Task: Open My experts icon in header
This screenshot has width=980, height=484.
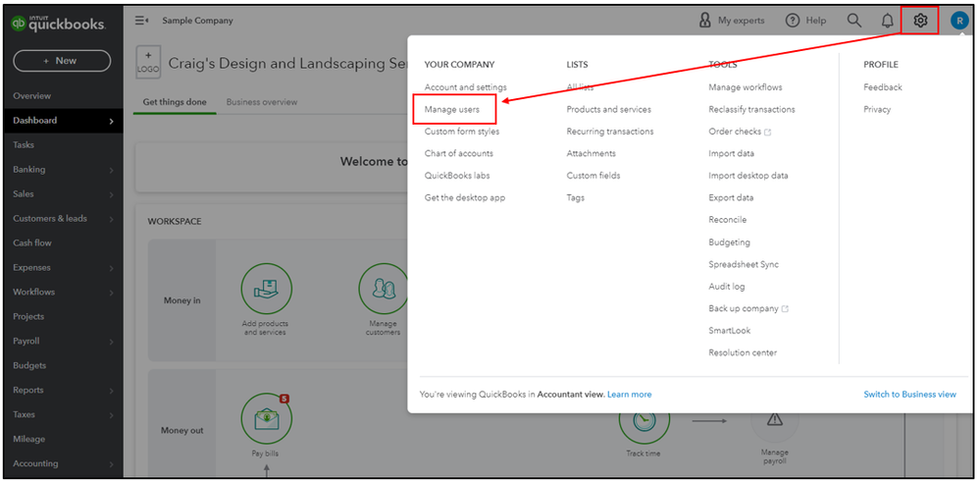Action: tap(705, 21)
